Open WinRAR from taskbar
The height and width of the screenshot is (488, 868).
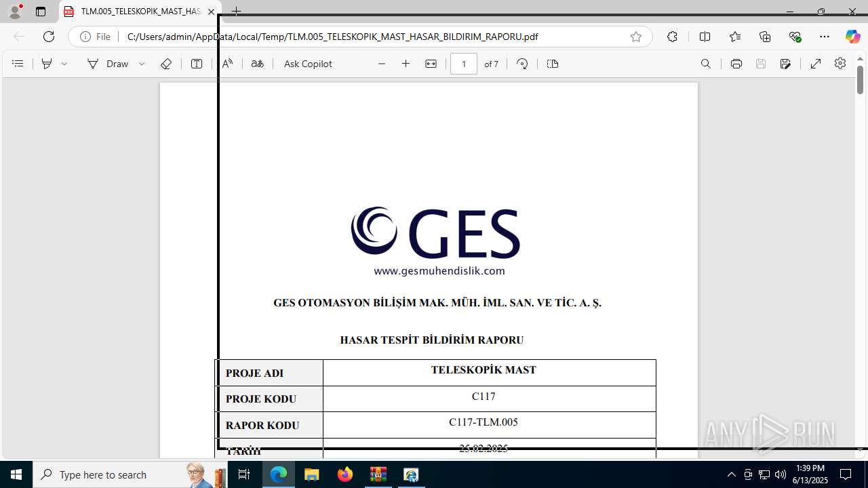coord(378,474)
